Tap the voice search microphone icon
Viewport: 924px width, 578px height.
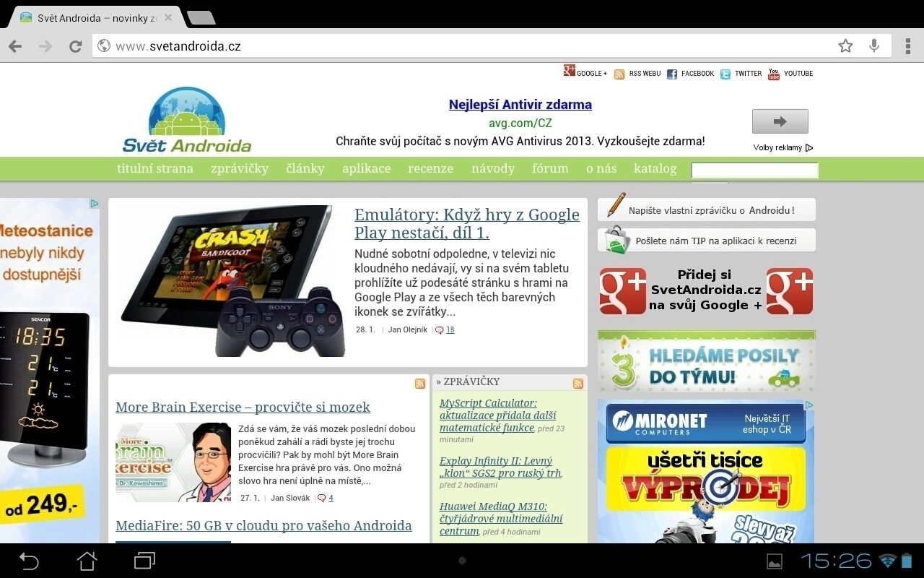point(874,46)
